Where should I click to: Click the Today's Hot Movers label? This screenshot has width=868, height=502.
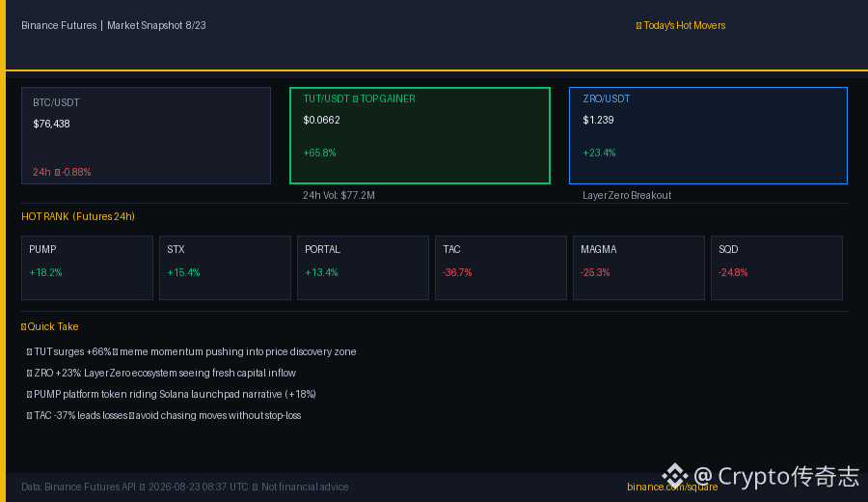click(680, 25)
